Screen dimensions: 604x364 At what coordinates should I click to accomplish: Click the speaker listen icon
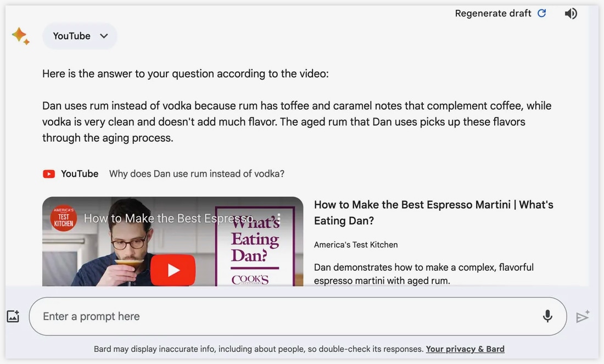point(571,14)
